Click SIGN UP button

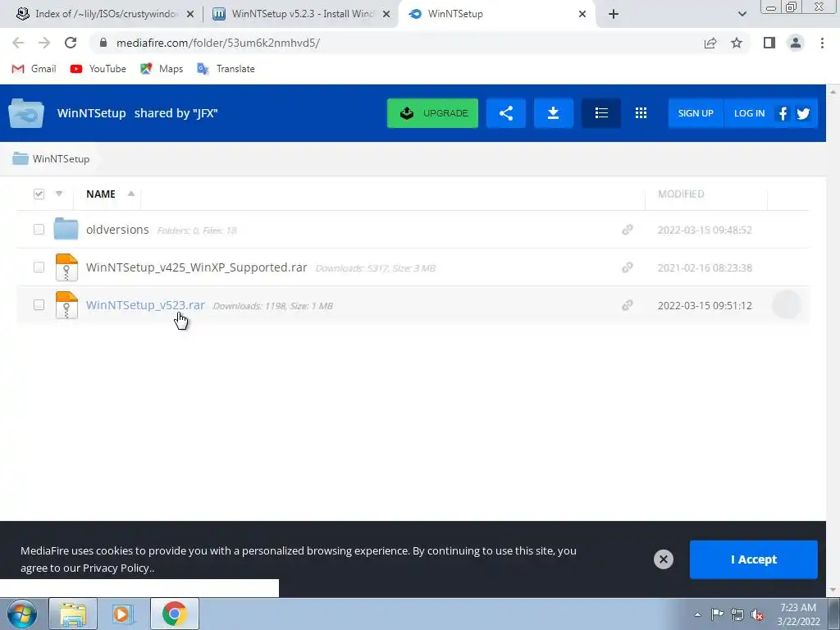pyautogui.click(x=696, y=113)
